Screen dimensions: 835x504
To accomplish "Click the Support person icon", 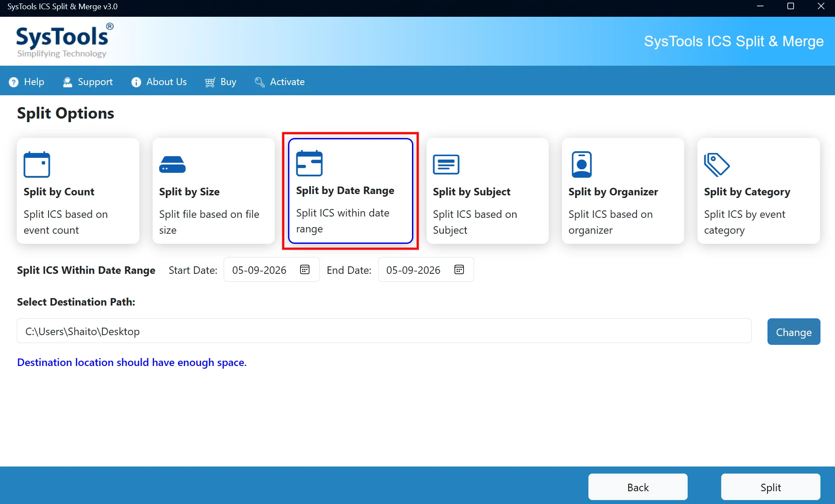I will (67, 82).
